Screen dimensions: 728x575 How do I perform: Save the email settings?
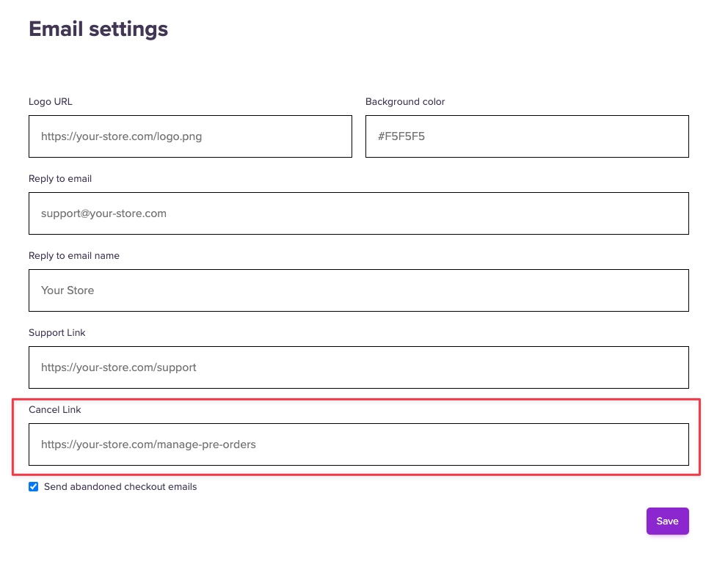point(668,521)
